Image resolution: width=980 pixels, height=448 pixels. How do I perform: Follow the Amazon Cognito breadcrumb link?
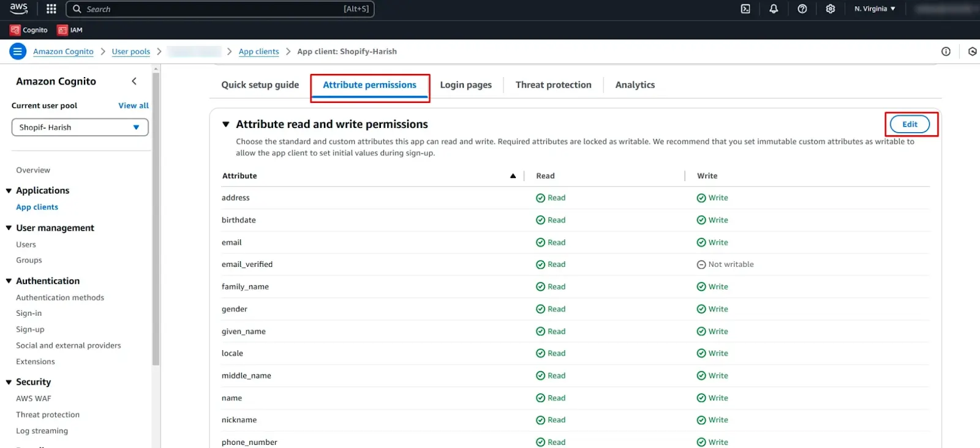click(x=63, y=51)
